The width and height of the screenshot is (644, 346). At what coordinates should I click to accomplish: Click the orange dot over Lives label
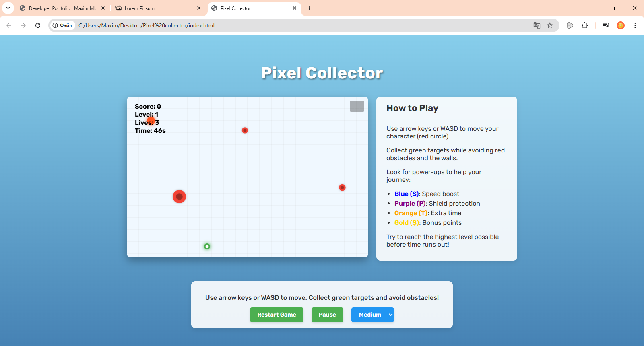[151, 120]
